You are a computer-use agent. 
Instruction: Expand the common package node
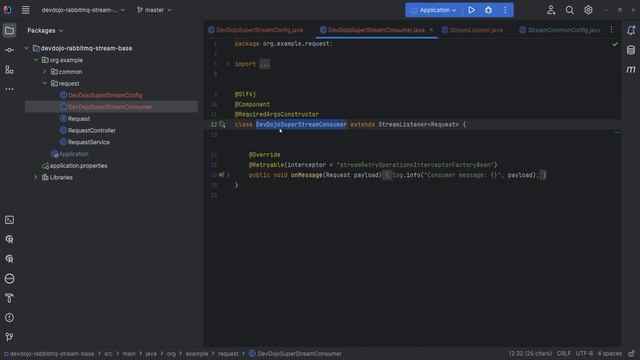click(x=45, y=72)
